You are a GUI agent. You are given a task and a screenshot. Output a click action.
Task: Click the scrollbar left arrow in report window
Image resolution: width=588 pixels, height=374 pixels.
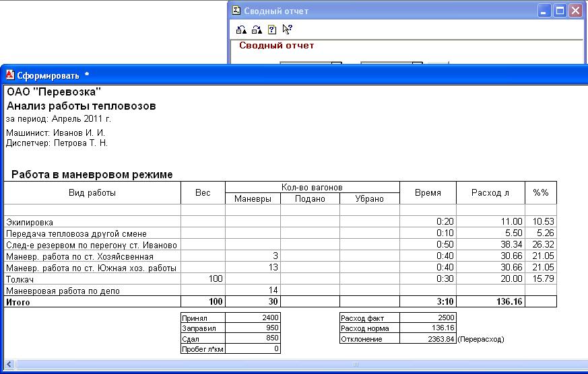(x=9, y=364)
